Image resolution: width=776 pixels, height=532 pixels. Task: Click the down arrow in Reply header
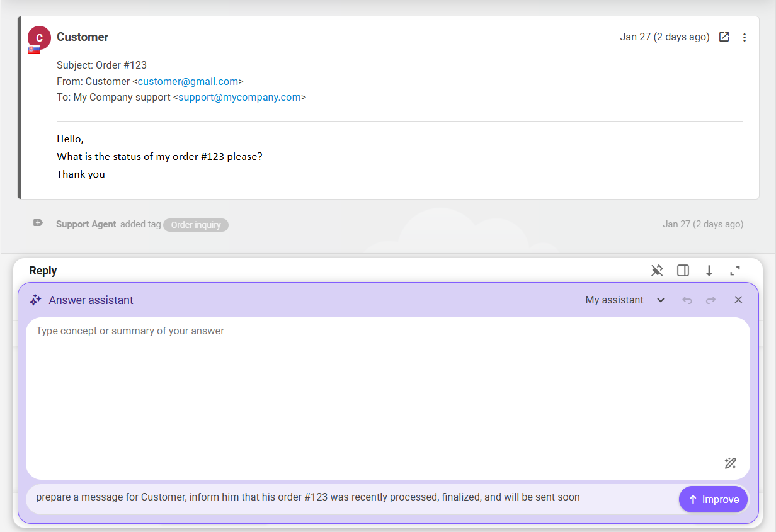(x=709, y=271)
